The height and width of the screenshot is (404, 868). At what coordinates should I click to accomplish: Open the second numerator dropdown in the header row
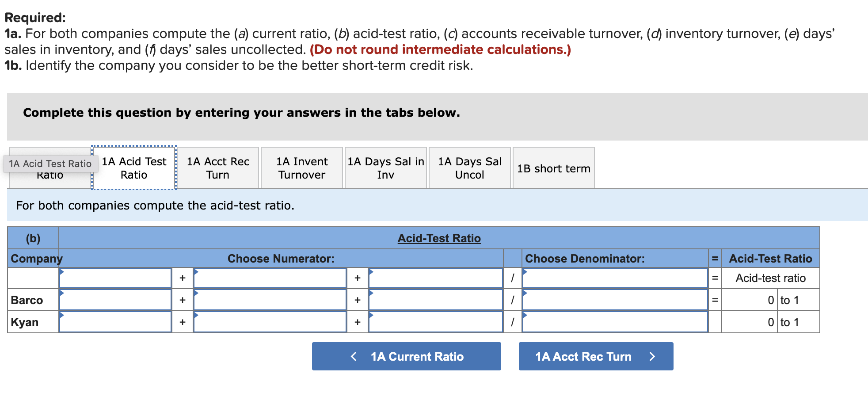(x=270, y=278)
